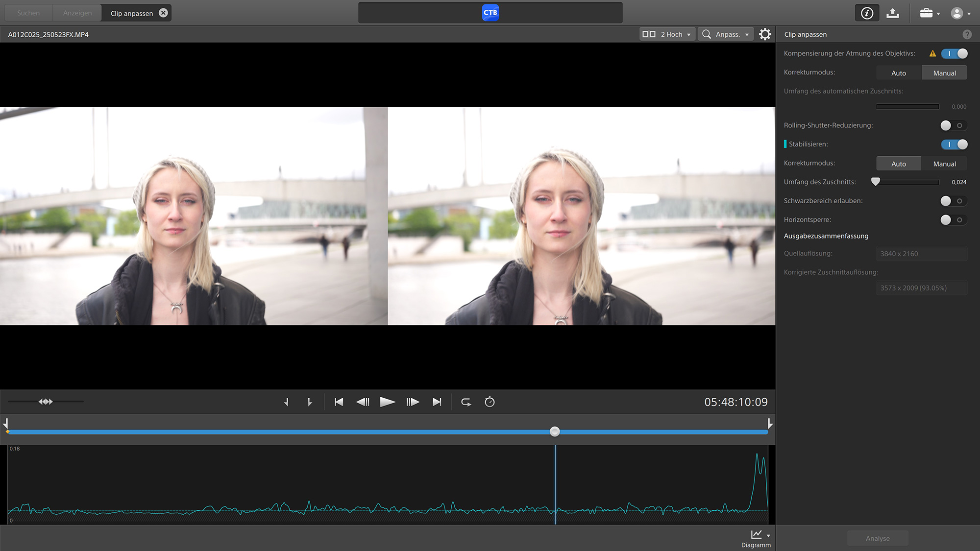Step forward one frame
The image size is (980, 551).
[413, 402]
